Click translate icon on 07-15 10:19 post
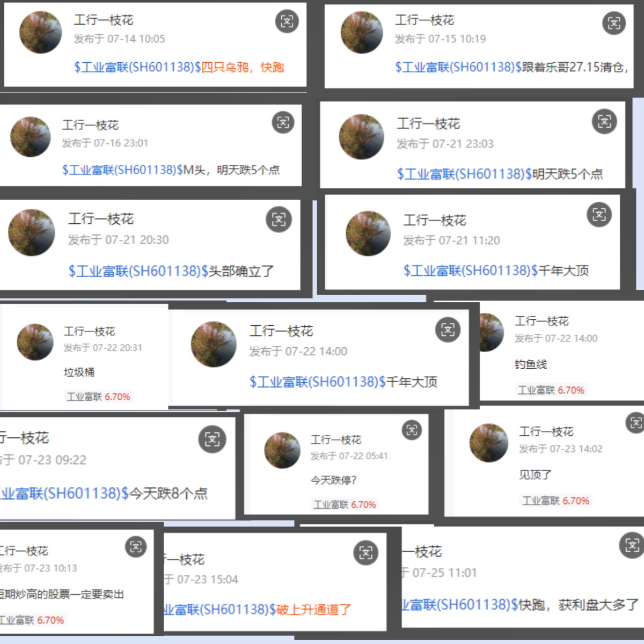 tap(614, 23)
